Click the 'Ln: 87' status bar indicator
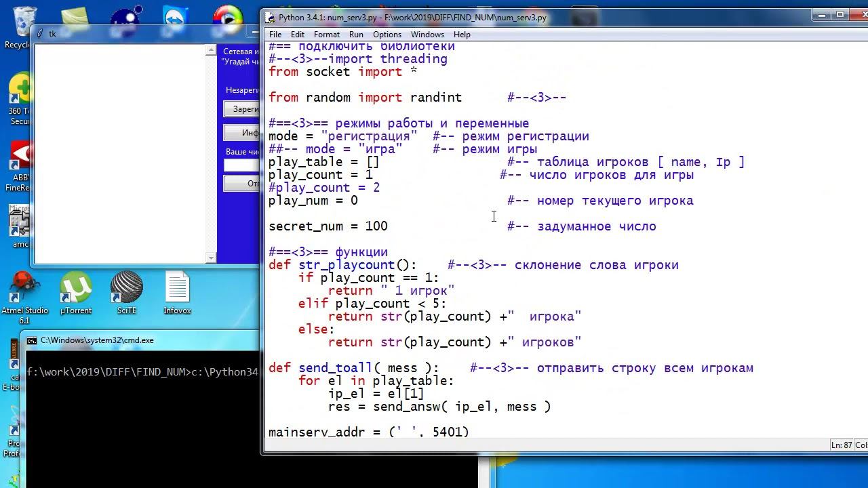 (x=842, y=445)
